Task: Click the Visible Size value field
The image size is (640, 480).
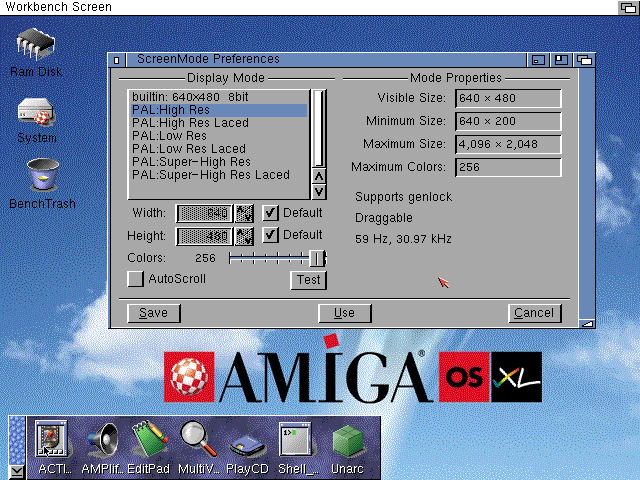Action: tap(508, 98)
